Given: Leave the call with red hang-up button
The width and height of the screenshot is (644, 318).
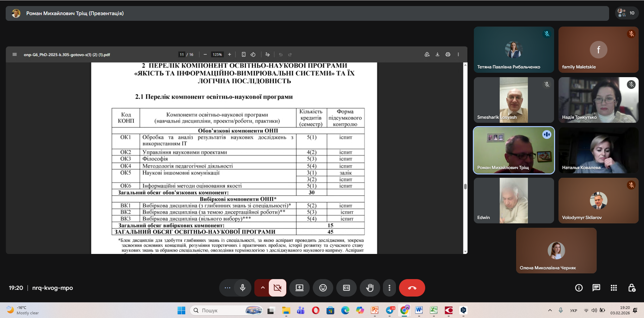Looking at the screenshot, I should click(x=412, y=288).
